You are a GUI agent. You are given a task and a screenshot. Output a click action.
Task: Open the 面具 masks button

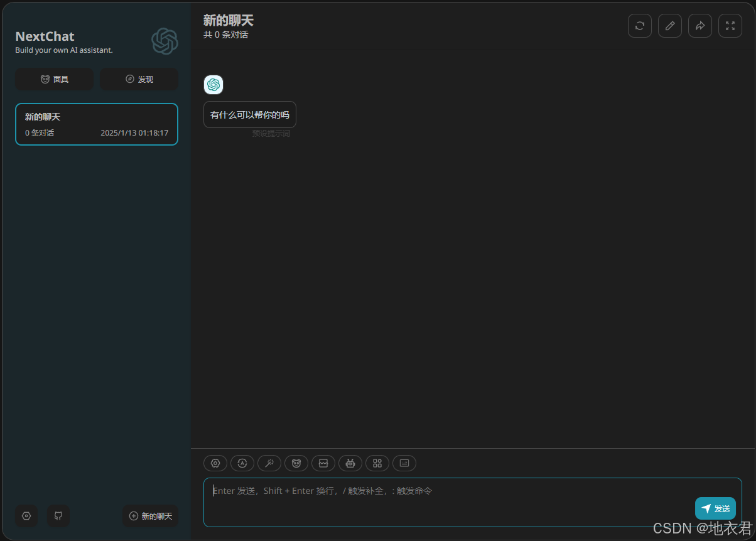pyautogui.click(x=54, y=79)
